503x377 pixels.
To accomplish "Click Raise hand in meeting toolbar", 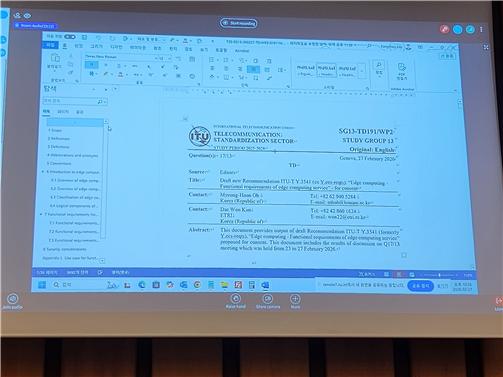I will [235, 301].
